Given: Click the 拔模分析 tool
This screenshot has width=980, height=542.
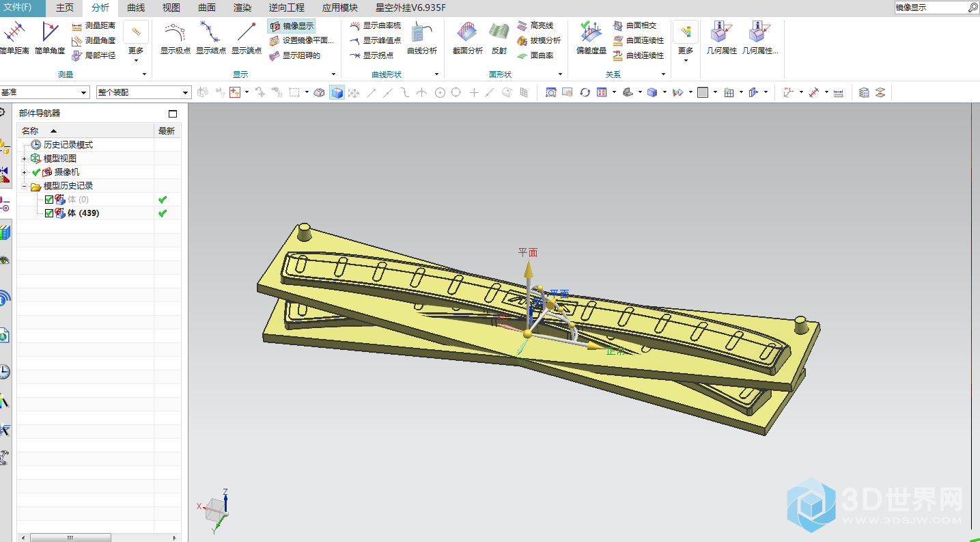Looking at the screenshot, I should 539,40.
